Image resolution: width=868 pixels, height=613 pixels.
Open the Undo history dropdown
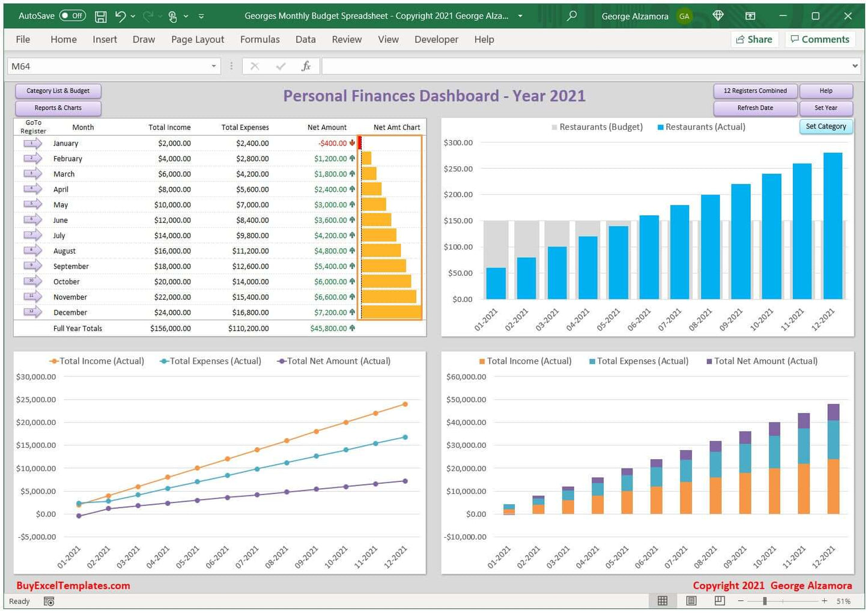tap(133, 16)
